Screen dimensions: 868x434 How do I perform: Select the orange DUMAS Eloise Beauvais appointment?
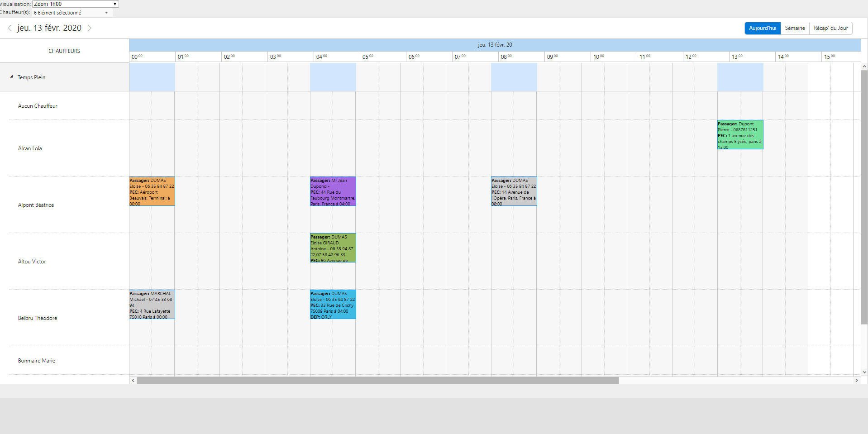click(152, 191)
